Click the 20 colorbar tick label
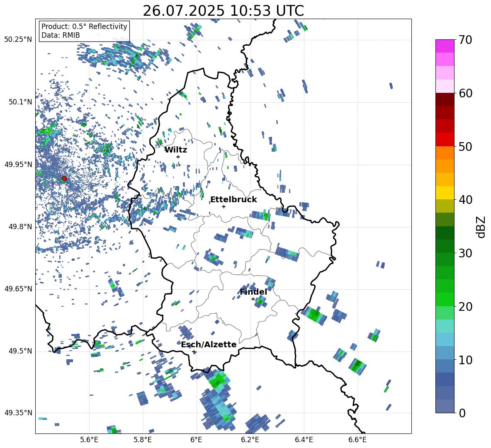 465,307
